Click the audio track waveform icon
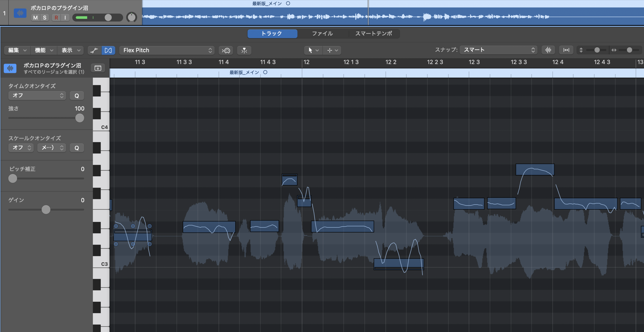Viewport: 644px width, 332px height. click(x=20, y=13)
